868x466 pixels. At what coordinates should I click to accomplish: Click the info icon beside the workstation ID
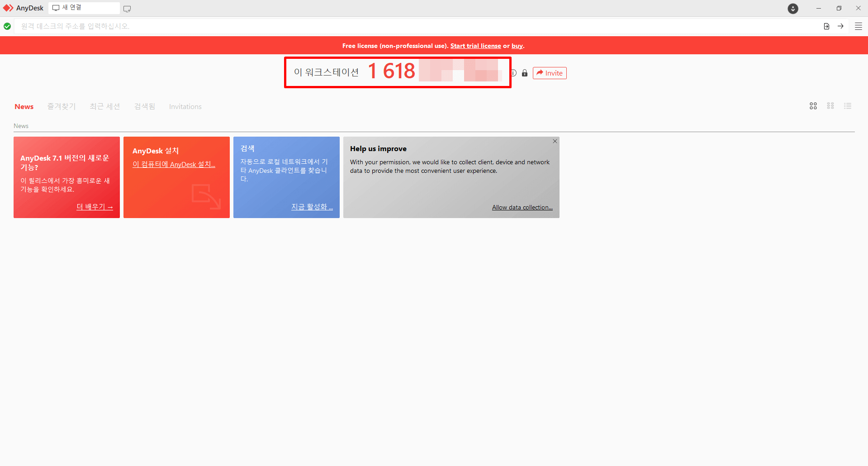[514, 73]
